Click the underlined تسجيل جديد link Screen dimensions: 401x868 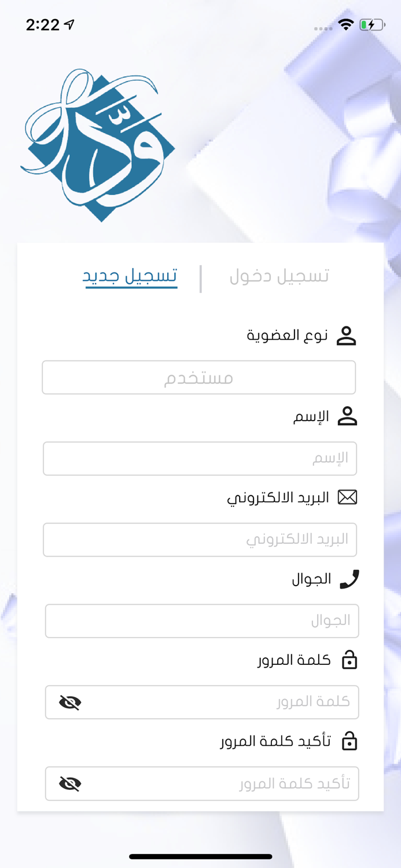point(130,276)
